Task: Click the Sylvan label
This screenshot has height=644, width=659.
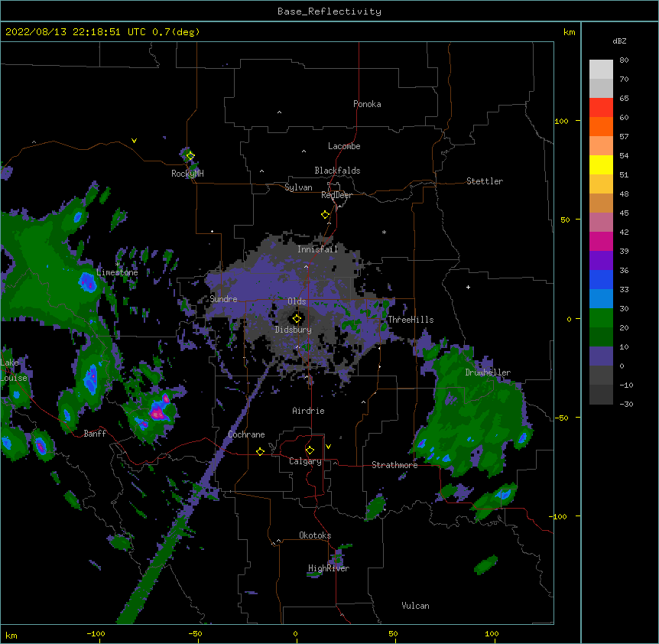Action: (x=298, y=187)
